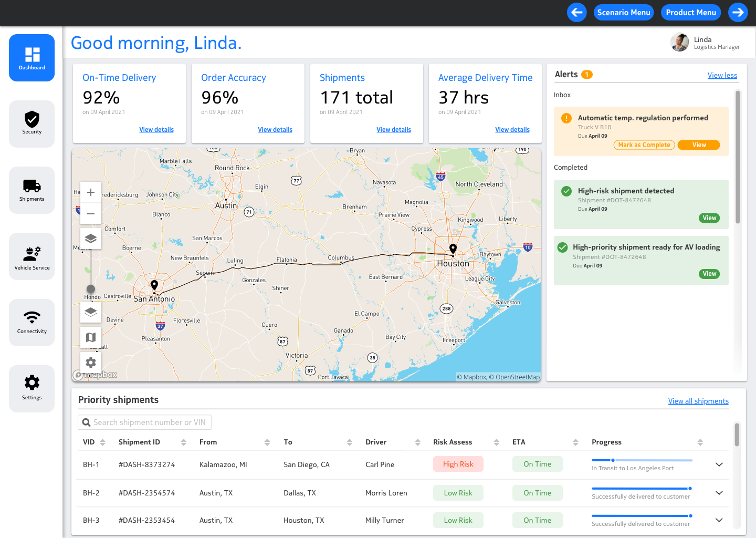This screenshot has width=756, height=538.
Task: Click Houston location pin on map
Action: (453, 249)
